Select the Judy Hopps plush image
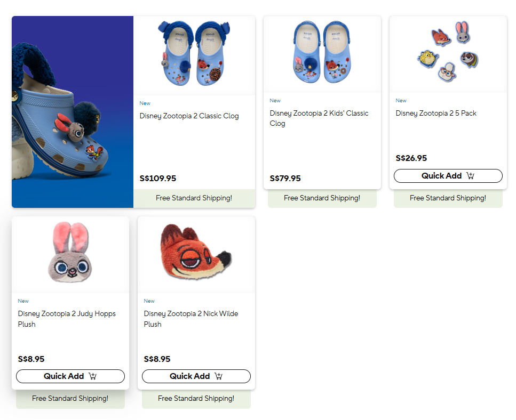 pyautogui.click(x=70, y=253)
